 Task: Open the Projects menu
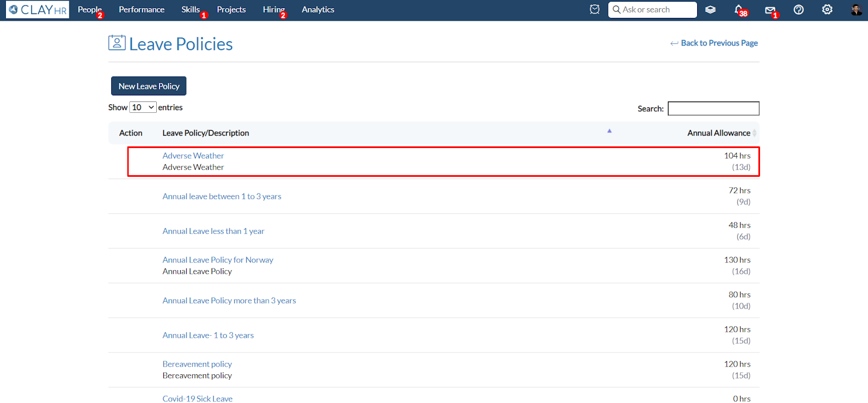(x=231, y=10)
